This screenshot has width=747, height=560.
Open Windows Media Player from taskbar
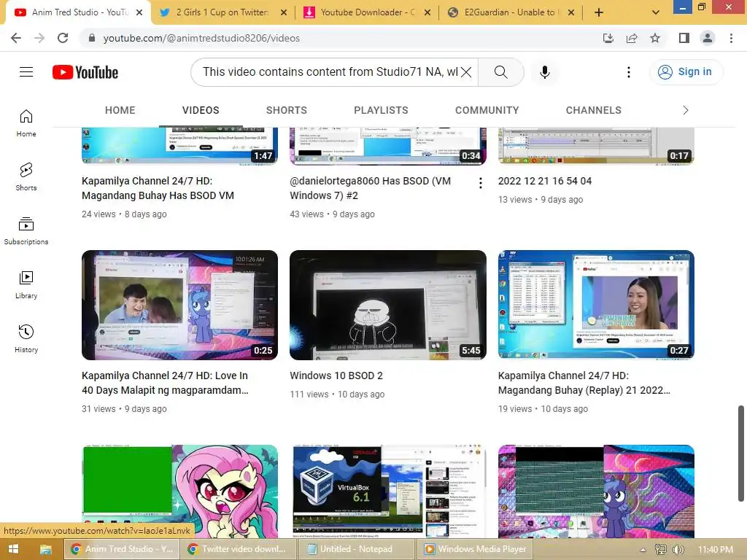click(475, 549)
